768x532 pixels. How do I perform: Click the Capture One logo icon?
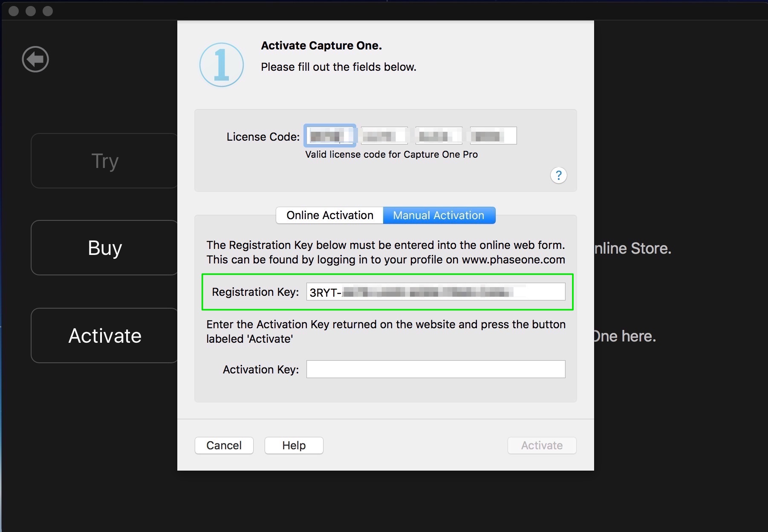222,65
